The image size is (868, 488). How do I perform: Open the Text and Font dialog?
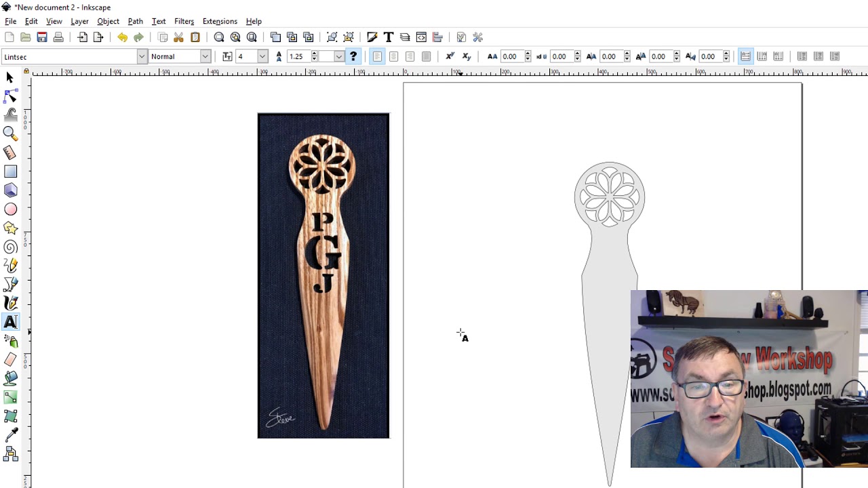tap(389, 37)
